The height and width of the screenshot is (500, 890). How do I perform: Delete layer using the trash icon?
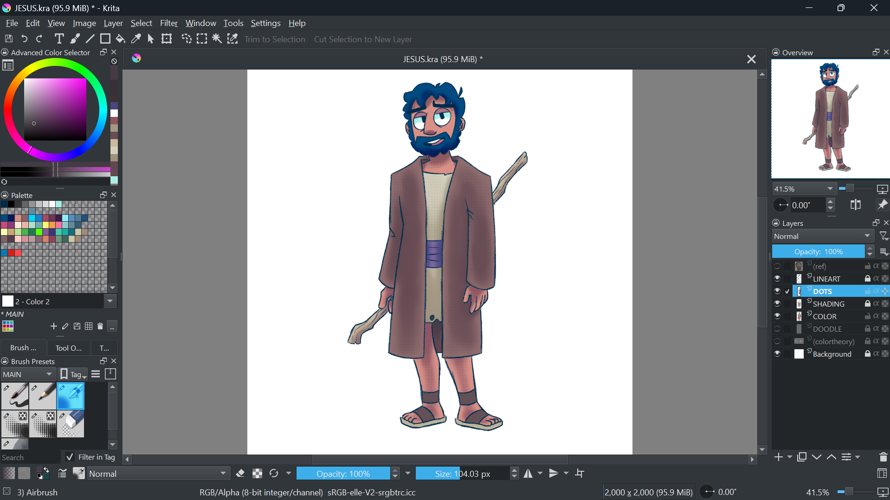882,457
